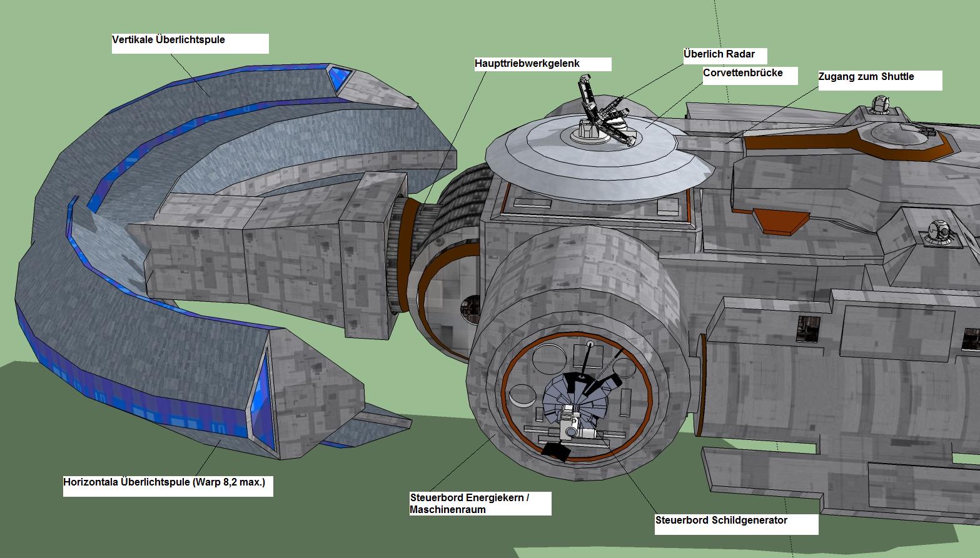The image size is (980, 558).
Task: Select the Corvettenbrücke text label
Action: [743, 73]
